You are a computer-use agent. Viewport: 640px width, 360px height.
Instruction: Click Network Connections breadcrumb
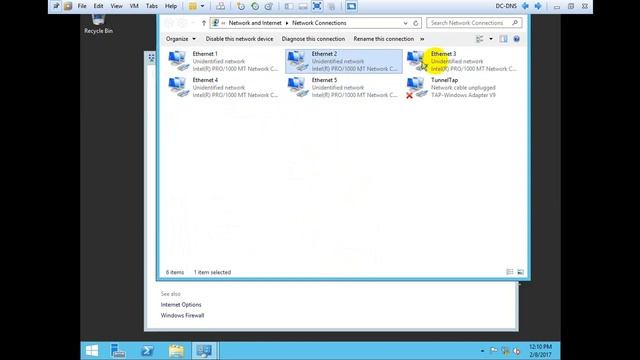[319, 23]
